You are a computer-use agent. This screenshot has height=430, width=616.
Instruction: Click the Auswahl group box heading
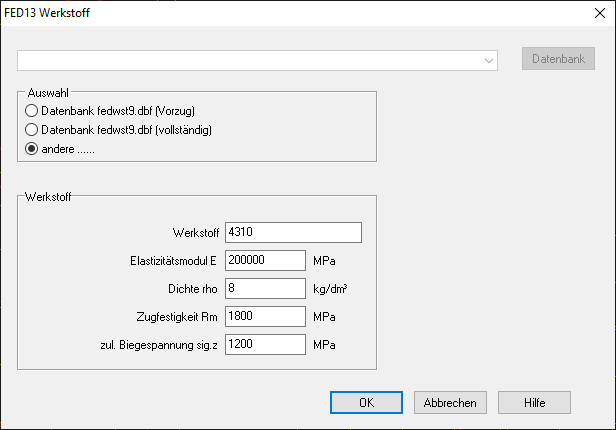[46, 92]
